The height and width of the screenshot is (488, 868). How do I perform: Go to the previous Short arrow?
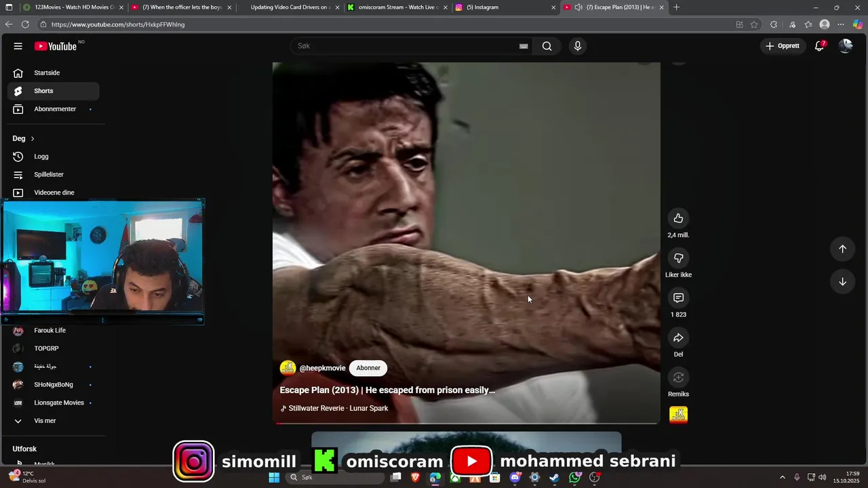pyautogui.click(x=842, y=249)
